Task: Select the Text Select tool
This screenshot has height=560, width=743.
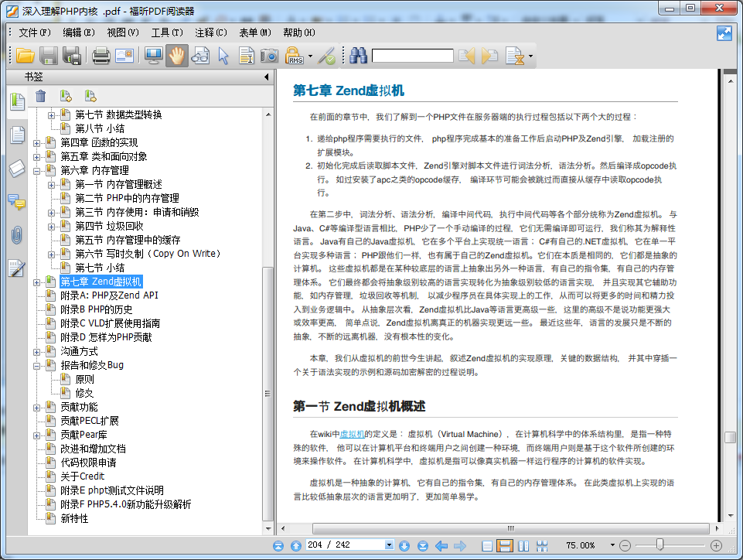Action: pos(246,56)
